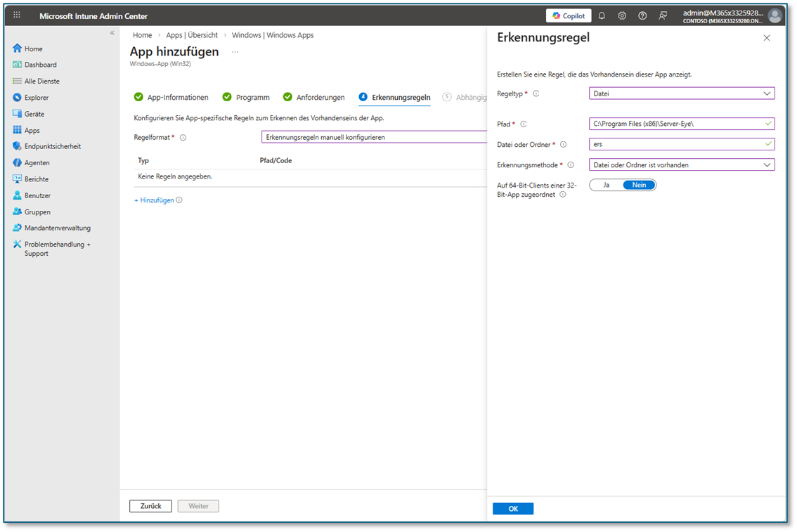Click the Berichte sidebar icon
The image size is (797, 532).
(x=18, y=179)
